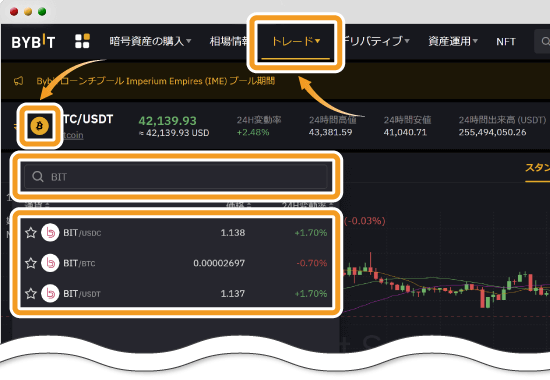The height and width of the screenshot is (380, 550).
Task: Open the トレード dropdown menu
Action: [296, 41]
